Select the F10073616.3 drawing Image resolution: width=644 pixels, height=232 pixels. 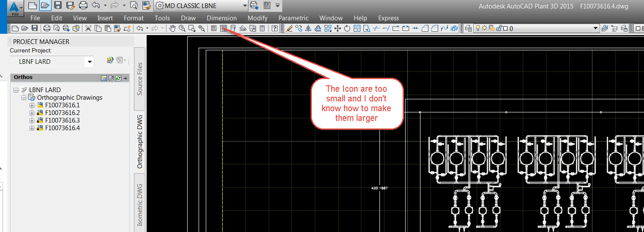click(x=62, y=120)
